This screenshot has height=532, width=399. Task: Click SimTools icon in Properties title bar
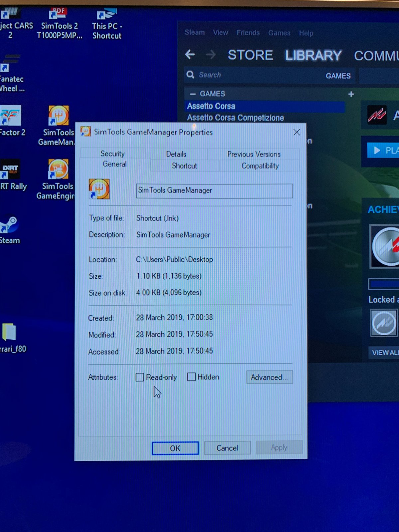click(x=85, y=132)
